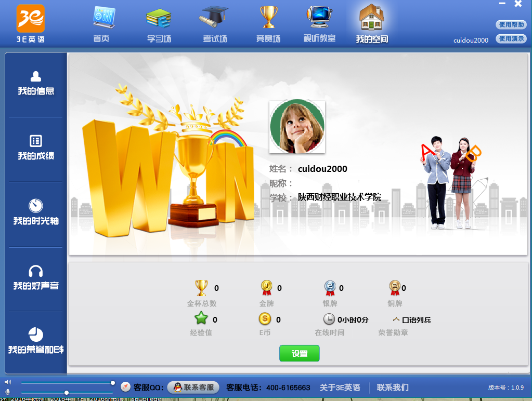532x401 pixels.
Task: Click the 联系客服 QQ button
Action: [x=193, y=387]
